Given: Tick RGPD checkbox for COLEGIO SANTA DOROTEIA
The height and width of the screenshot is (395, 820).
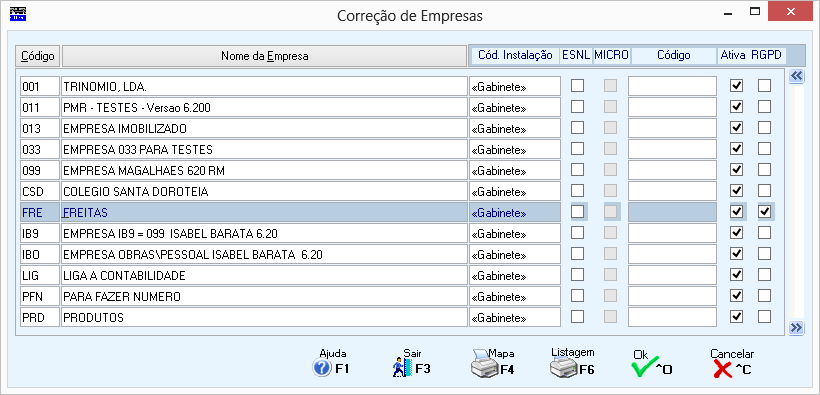Looking at the screenshot, I should tap(765, 191).
